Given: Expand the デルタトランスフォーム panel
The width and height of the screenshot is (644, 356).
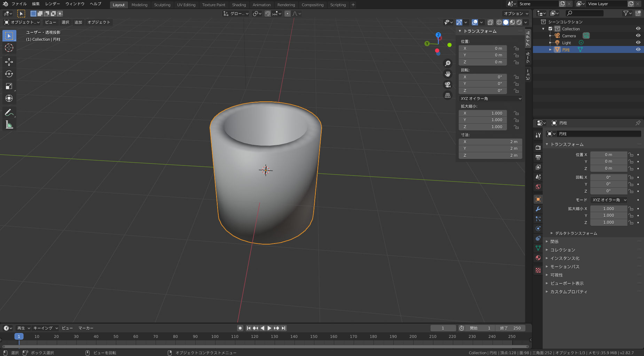Looking at the screenshot, I should tap(576, 233).
